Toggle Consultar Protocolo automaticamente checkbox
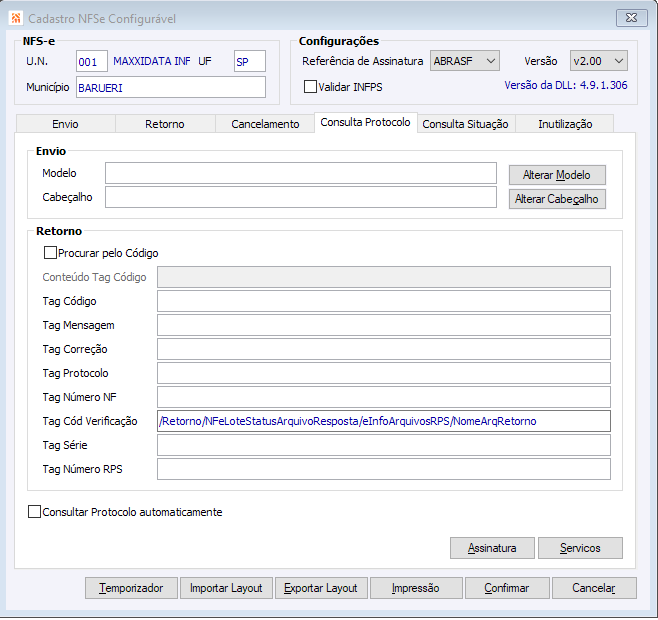658x620 pixels. pos(35,512)
